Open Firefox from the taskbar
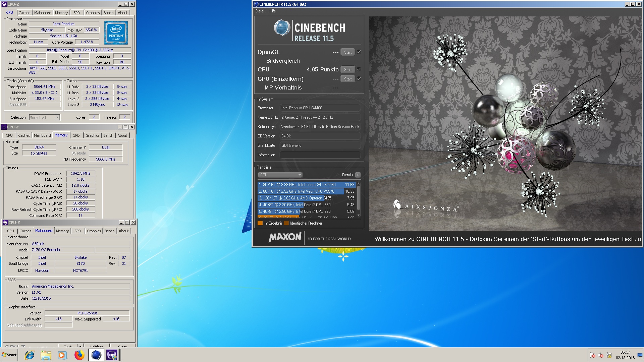Image resolution: width=644 pixels, height=362 pixels. 79,355
